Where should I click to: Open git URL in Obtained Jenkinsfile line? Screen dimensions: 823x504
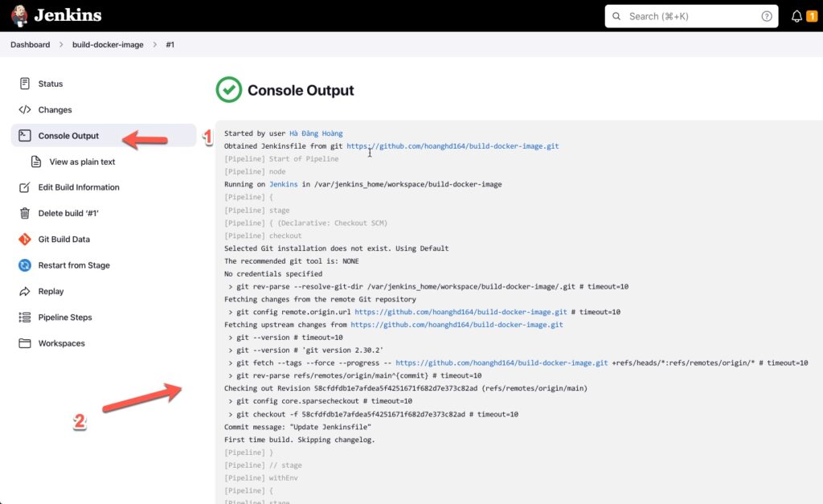452,146
